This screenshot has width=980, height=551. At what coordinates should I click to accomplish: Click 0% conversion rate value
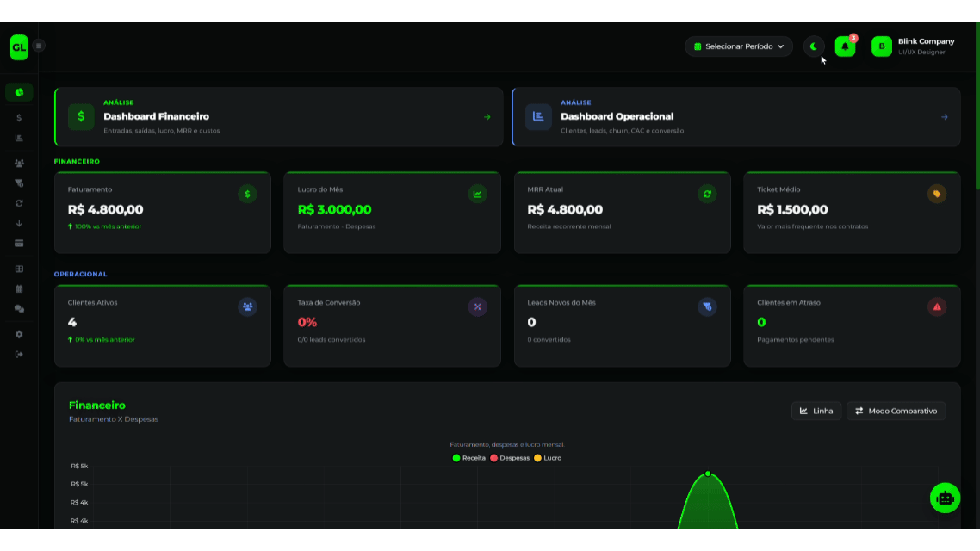[307, 322]
